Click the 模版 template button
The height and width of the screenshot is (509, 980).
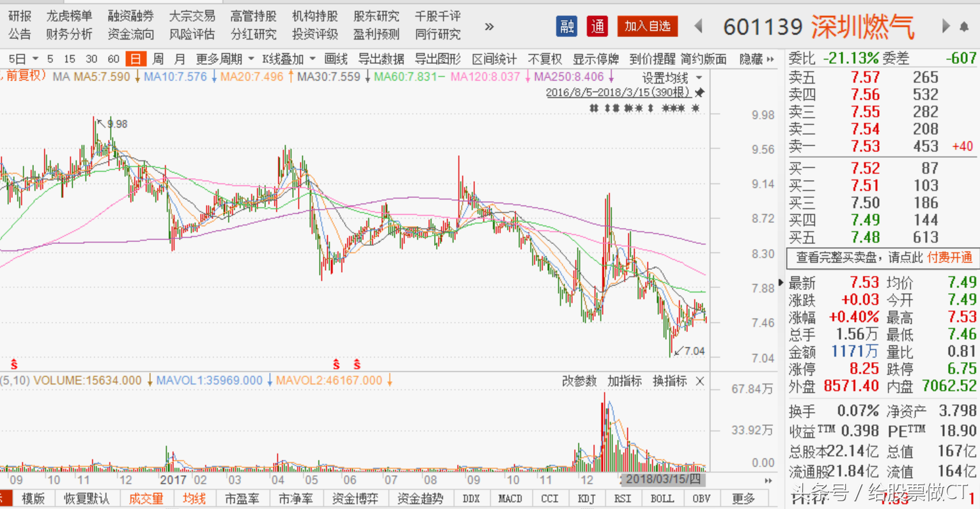pyautogui.click(x=33, y=499)
